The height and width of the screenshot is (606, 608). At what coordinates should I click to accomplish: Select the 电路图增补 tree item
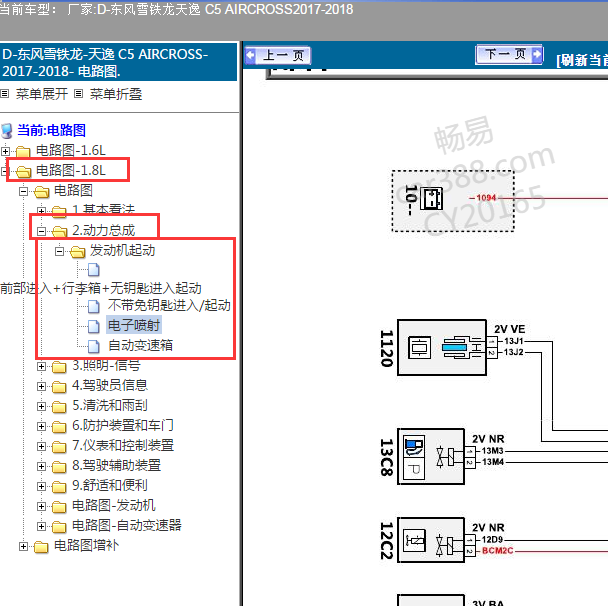pyautogui.click(x=86, y=546)
